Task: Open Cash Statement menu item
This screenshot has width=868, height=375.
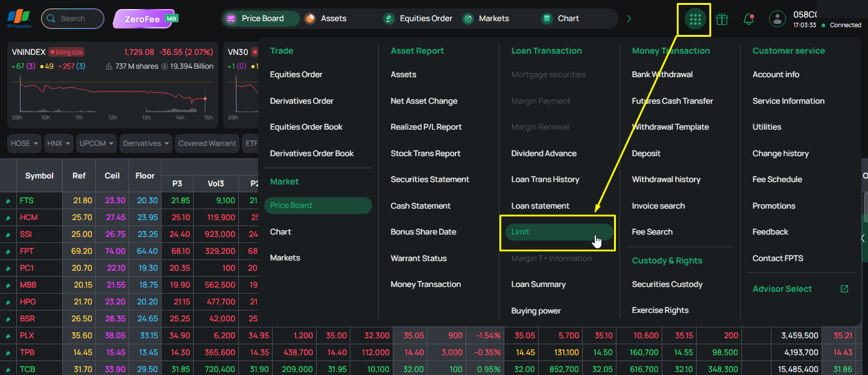Action: coord(420,206)
